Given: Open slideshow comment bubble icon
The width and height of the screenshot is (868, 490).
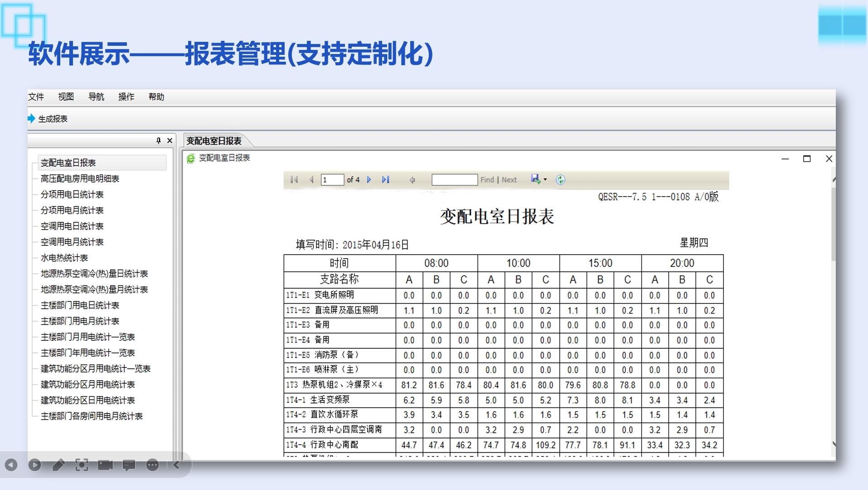Looking at the screenshot, I should pyautogui.click(x=129, y=465).
